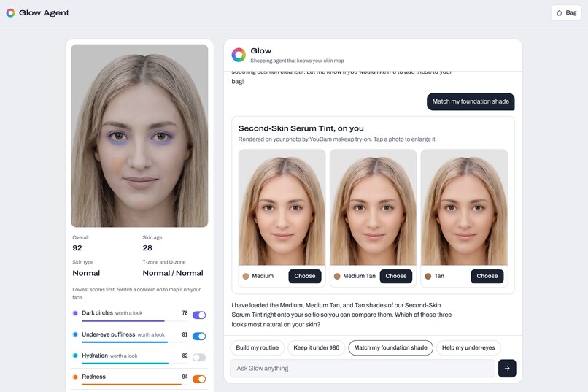
Task: Click the purple Dark circles dot
Action: (x=75, y=313)
